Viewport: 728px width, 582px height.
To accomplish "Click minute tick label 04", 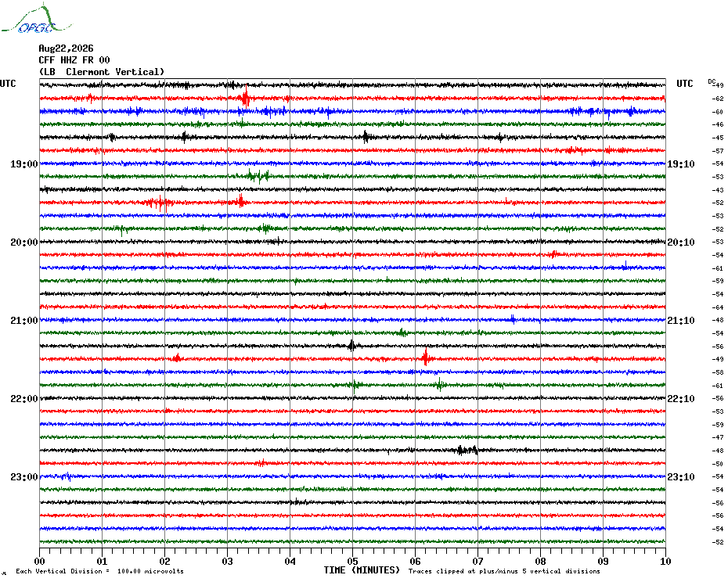I will click(290, 561).
